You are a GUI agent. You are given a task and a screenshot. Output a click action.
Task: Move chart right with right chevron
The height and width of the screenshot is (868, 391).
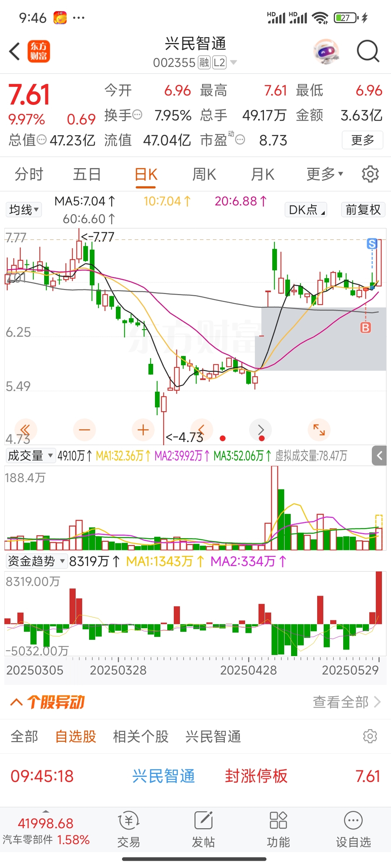coord(261,430)
